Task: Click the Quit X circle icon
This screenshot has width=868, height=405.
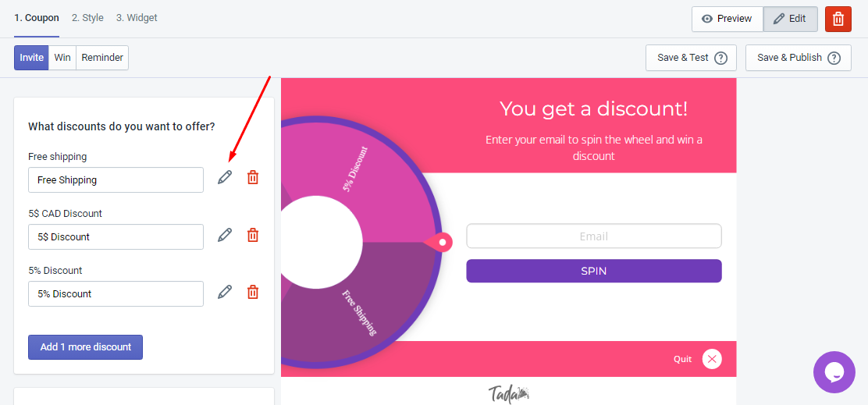Action: pos(712,359)
